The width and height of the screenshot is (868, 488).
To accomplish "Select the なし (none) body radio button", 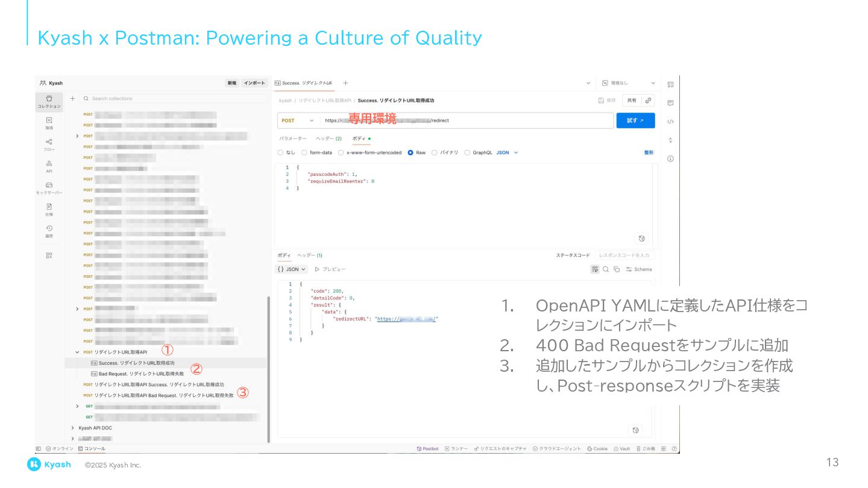I will pos(280,153).
